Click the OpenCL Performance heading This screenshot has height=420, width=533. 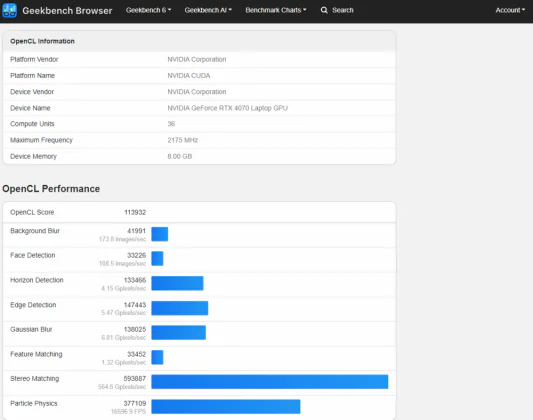click(51, 189)
